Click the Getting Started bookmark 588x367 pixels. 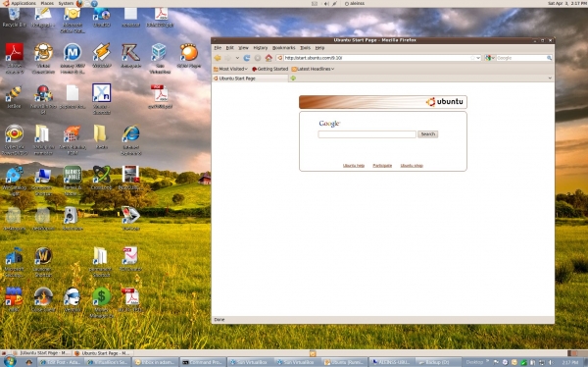[270, 69]
